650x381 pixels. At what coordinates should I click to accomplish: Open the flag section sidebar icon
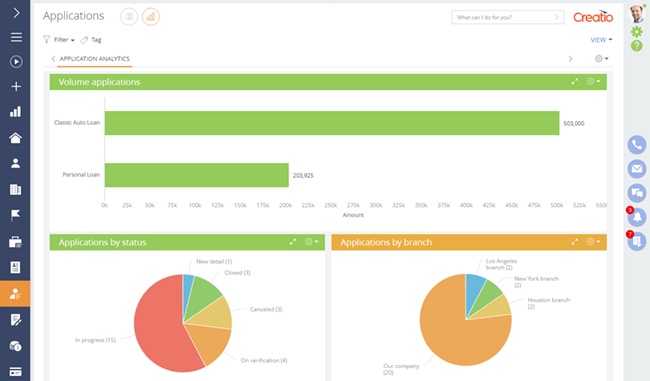coord(15,215)
